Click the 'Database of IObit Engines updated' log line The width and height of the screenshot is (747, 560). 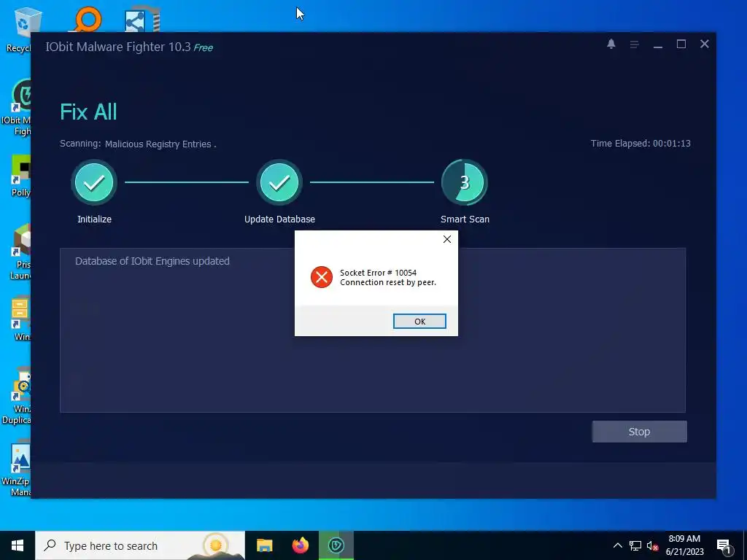(x=152, y=261)
